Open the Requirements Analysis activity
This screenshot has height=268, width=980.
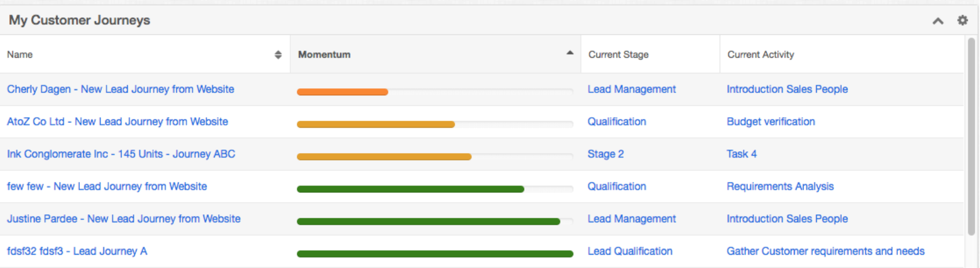[x=780, y=186]
